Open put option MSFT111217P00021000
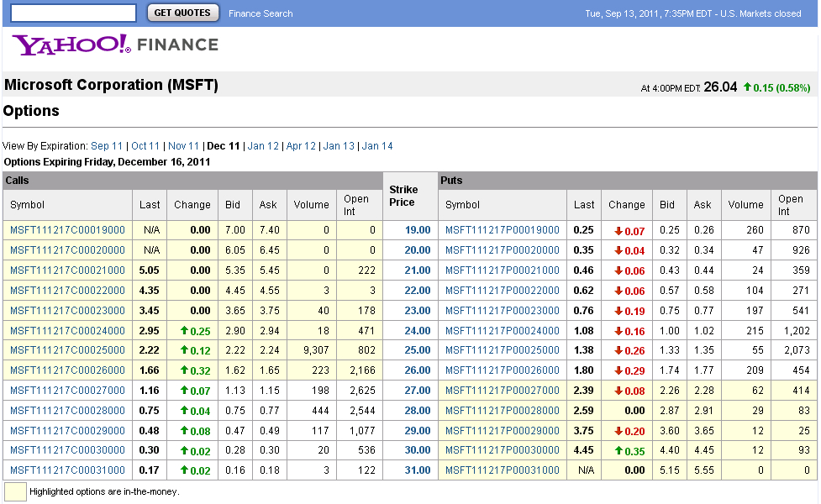The image size is (821, 504). tap(503, 270)
